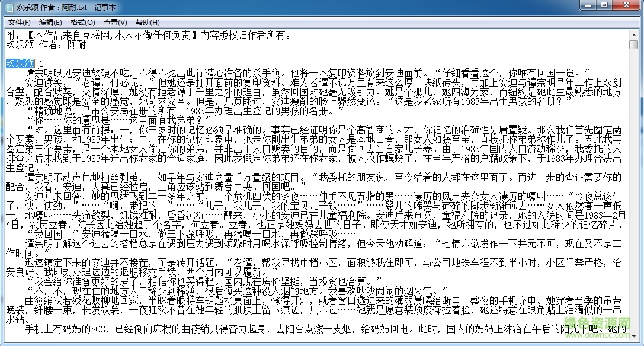The image size is (644, 346).
Task: Open the 查看(V) menu
Action: coord(115,22)
